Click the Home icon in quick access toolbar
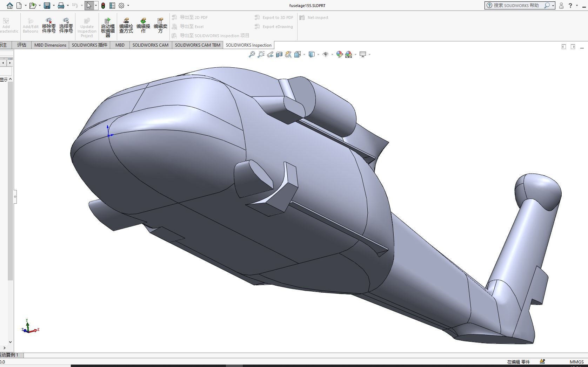This screenshot has height=367, width=588. tap(10, 6)
